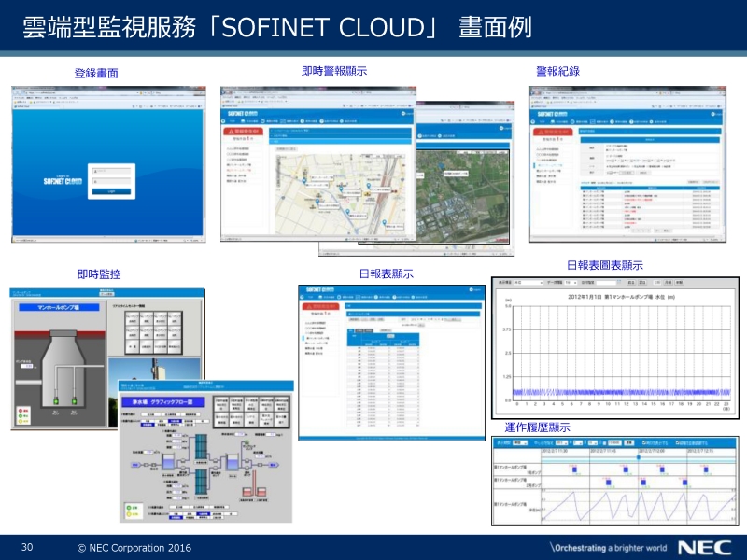Click the street map in the front alarm window
Screen dimensions: 747x560
click(340, 194)
